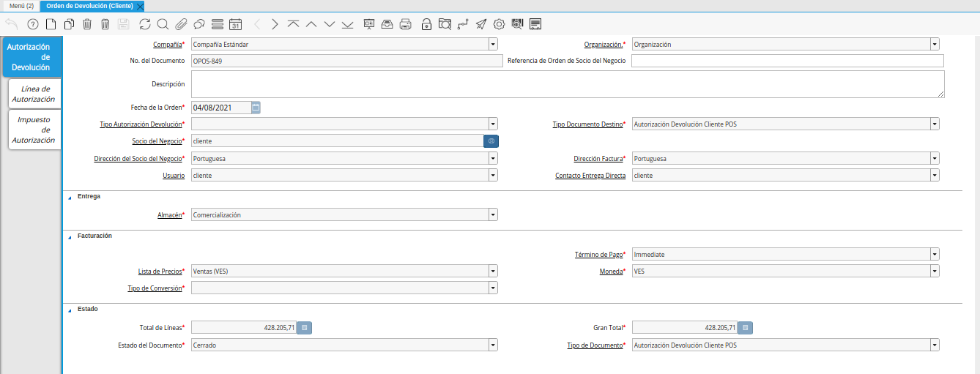Collapse the Entrega section
Viewport: 980px width, 374px height.
pyautogui.click(x=70, y=197)
